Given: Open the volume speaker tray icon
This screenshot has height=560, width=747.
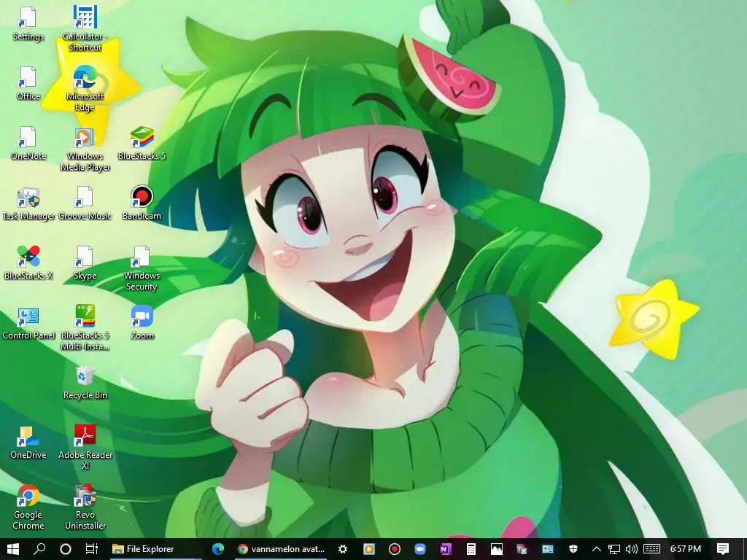Looking at the screenshot, I should [631, 549].
